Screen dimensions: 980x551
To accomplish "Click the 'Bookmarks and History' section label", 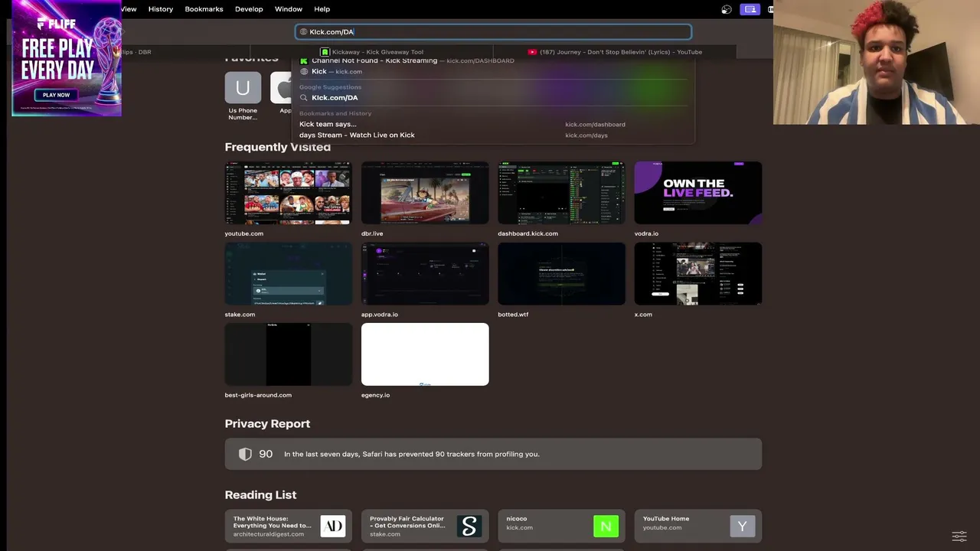I will 335,113.
